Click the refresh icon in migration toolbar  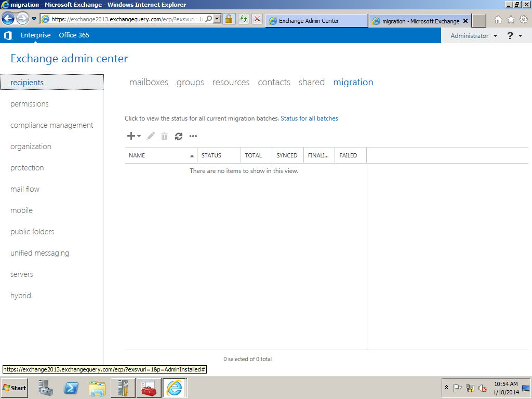click(x=179, y=136)
